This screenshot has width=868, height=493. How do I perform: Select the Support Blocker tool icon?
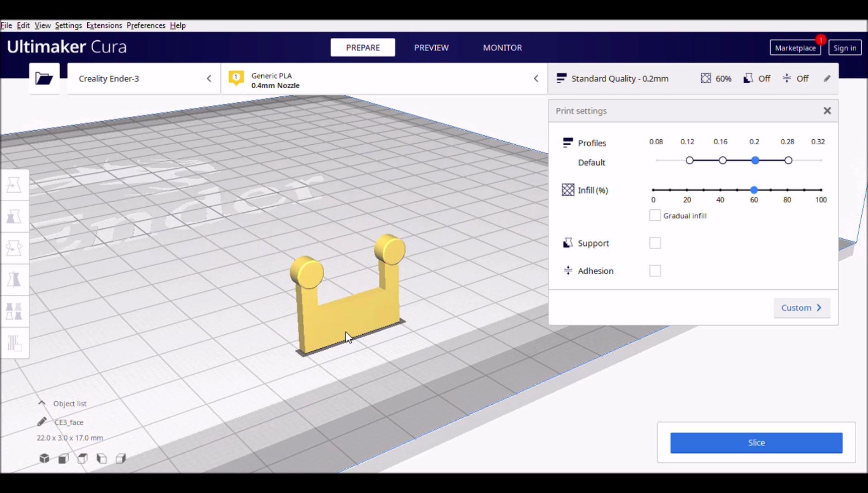click(x=14, y=342)
